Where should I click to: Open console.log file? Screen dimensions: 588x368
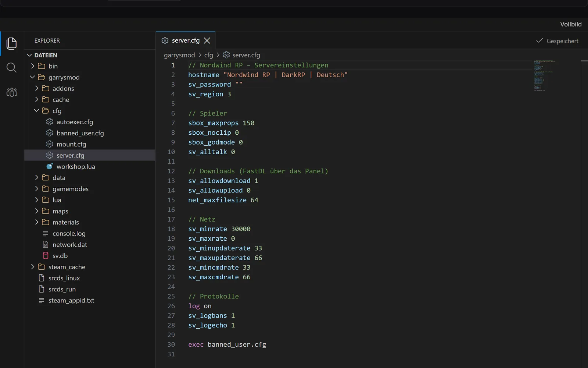90,234
